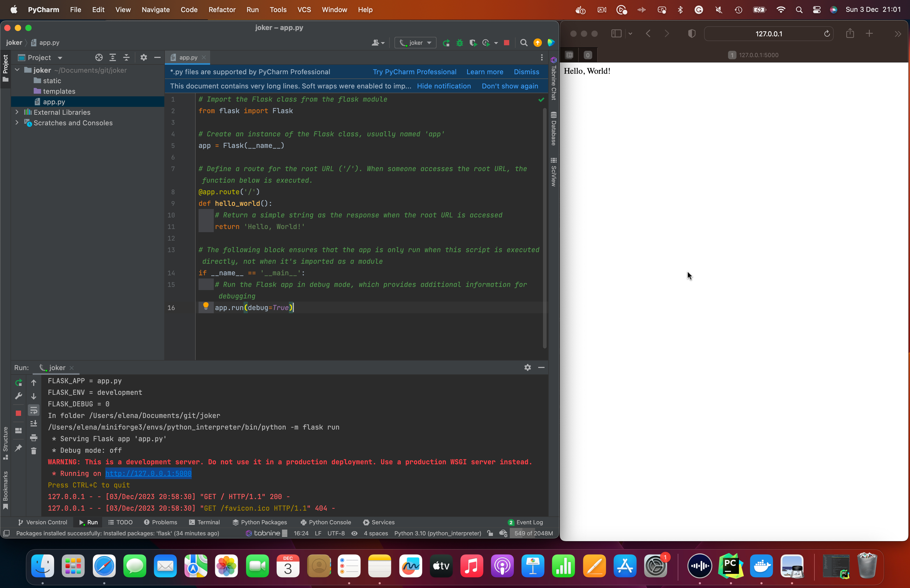The height and width of the screenshot is (588, 910).
Task: Expand External Libraries node
Action: 17,112
